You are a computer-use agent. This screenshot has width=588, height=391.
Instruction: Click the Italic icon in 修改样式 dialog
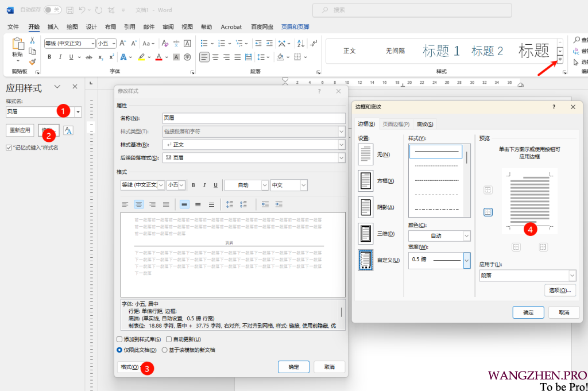tap(204, 185)
